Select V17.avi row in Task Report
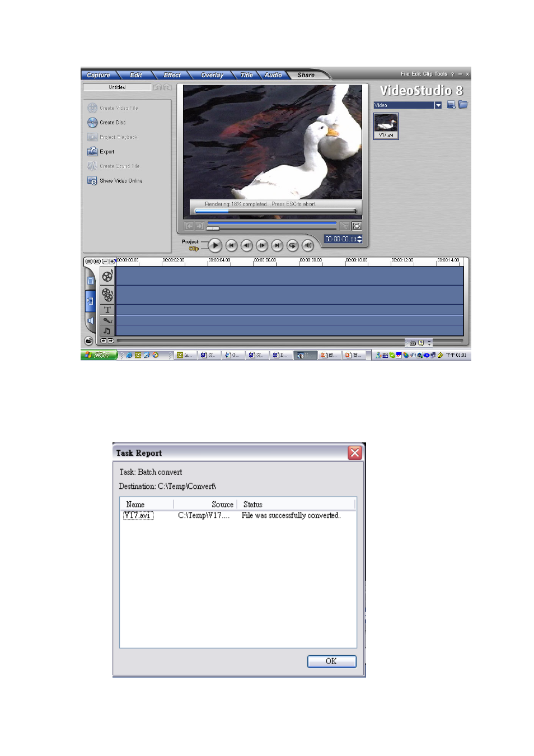 click(x=238, y=516)
